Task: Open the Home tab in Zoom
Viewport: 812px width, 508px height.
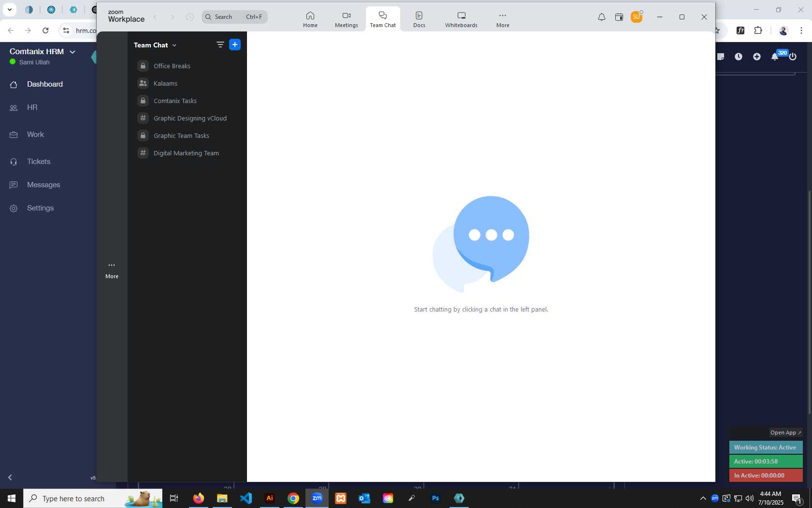Action: click(310, 19)
